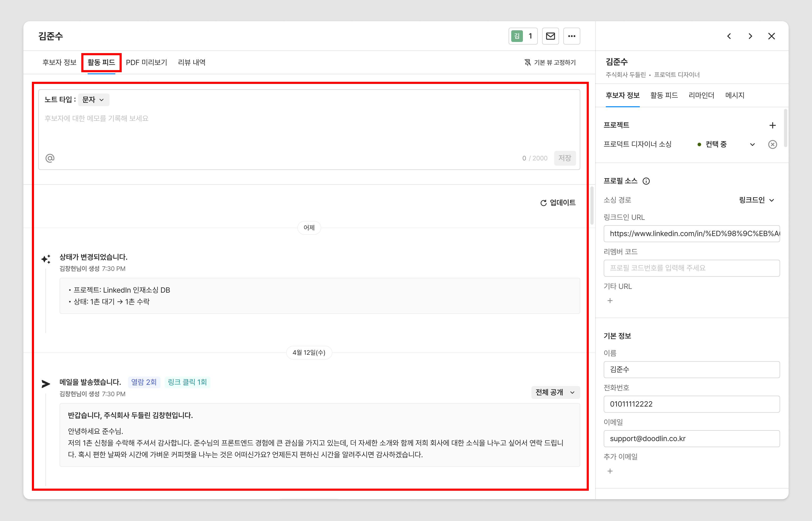Click the mail envelope icon in header
The width and height of the screenshot is (812, 521).
(550, 36)
